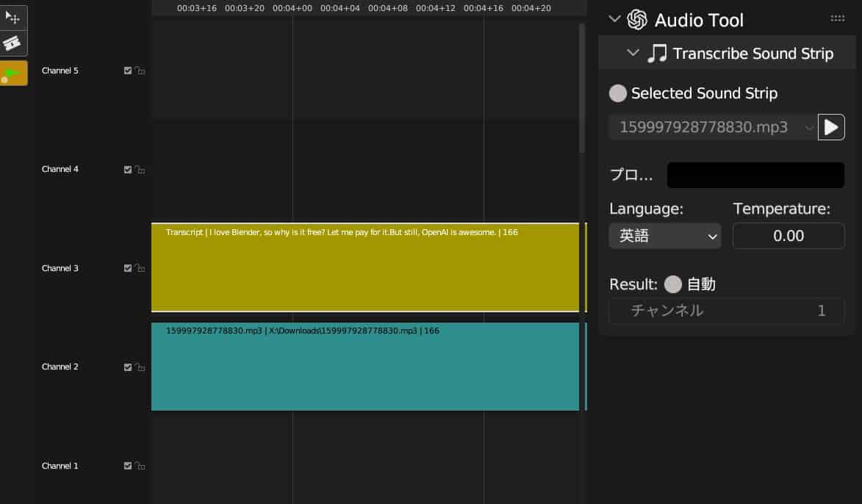Open the Language dropdown
The image size is (862, 504).
pos(664,236)
